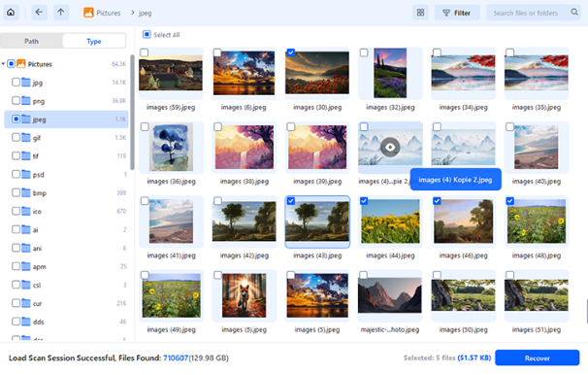The height and width of the screenshot is (375, 588).
Task: Open the psd folder icon
Action: pos(26,174)
